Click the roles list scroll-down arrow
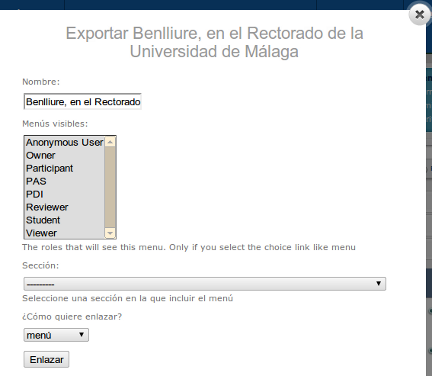This screenshot has width=432, height=376. [x=110, y=233]
